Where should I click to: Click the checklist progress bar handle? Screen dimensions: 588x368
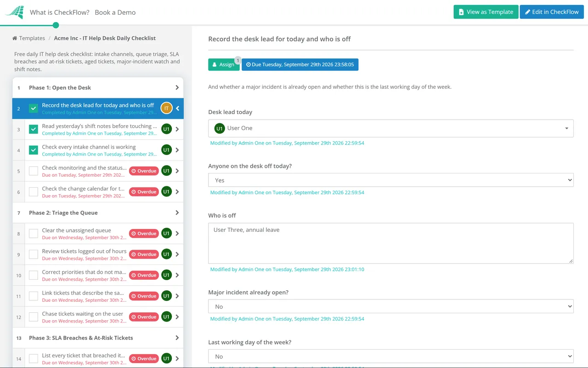point(56,25)
